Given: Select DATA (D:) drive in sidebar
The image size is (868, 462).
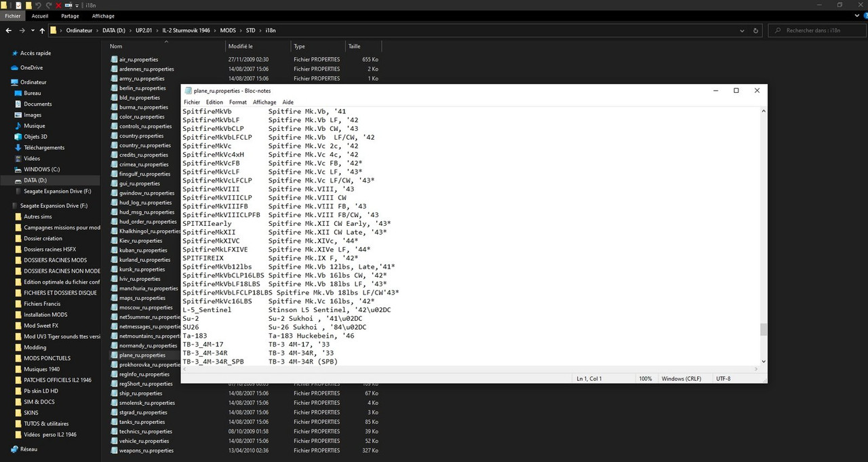Looking at the screenshot, I should tap(35, 180).
